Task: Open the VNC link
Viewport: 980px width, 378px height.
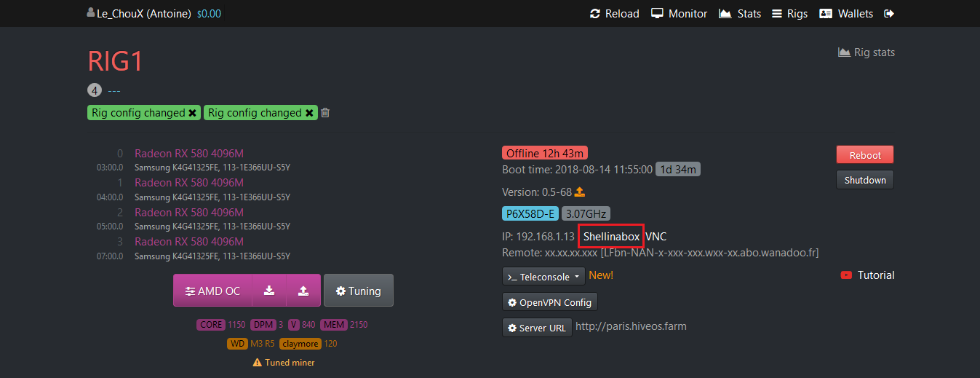Action: 656,237
